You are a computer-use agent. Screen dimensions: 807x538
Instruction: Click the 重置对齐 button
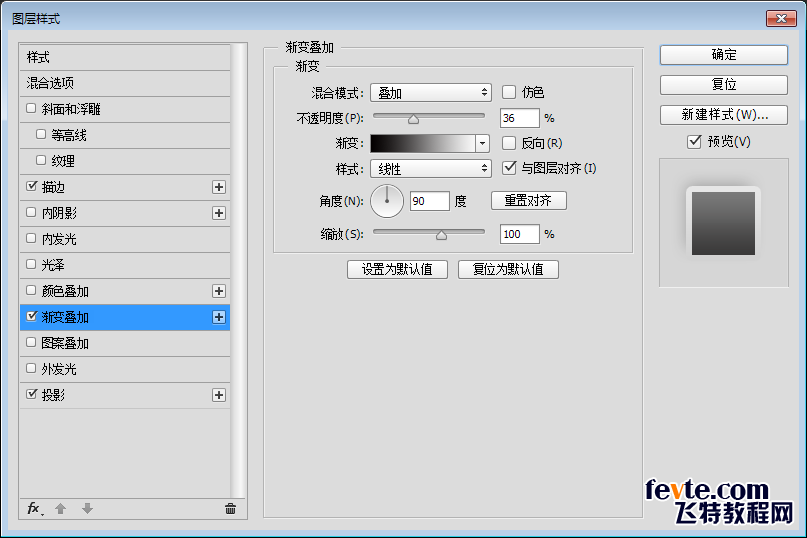pyautogui.click(x=529, y=200)
